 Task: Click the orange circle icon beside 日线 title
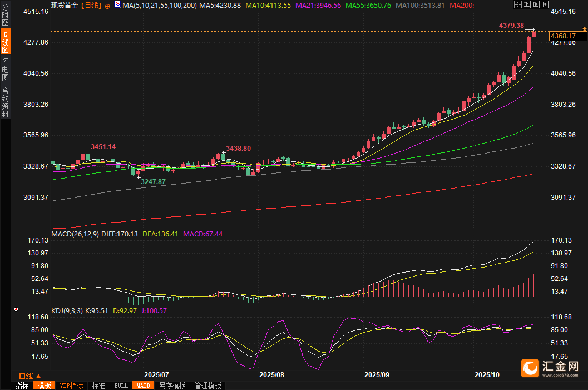tap(107, 6)
